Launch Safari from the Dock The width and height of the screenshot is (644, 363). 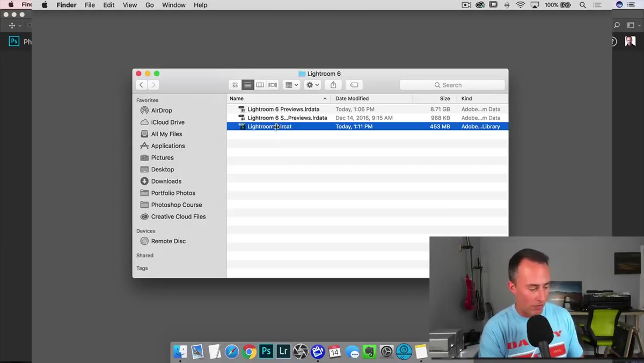coord(232,352)
